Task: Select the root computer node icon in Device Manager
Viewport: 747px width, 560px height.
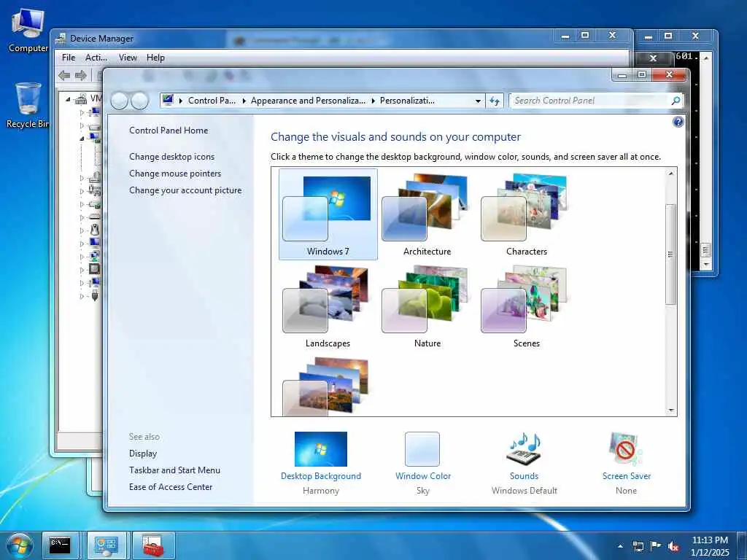Action: point(81,98)
